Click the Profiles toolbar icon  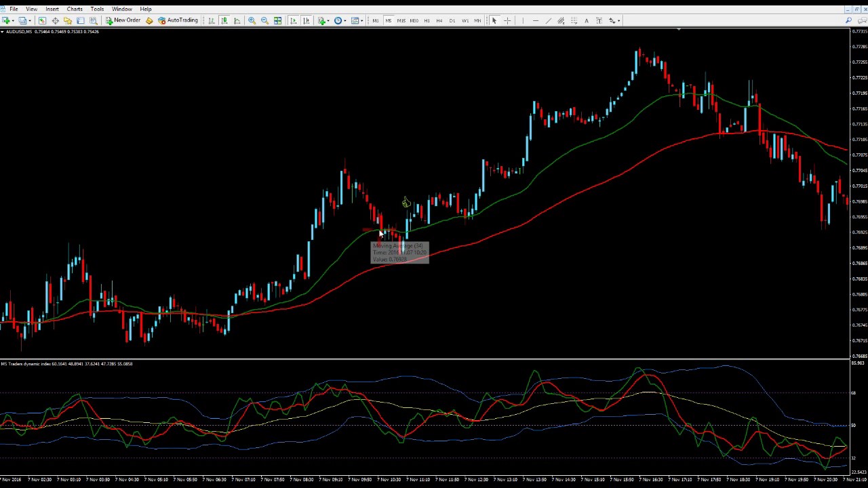pyautogui.click(x=23, y=20)
